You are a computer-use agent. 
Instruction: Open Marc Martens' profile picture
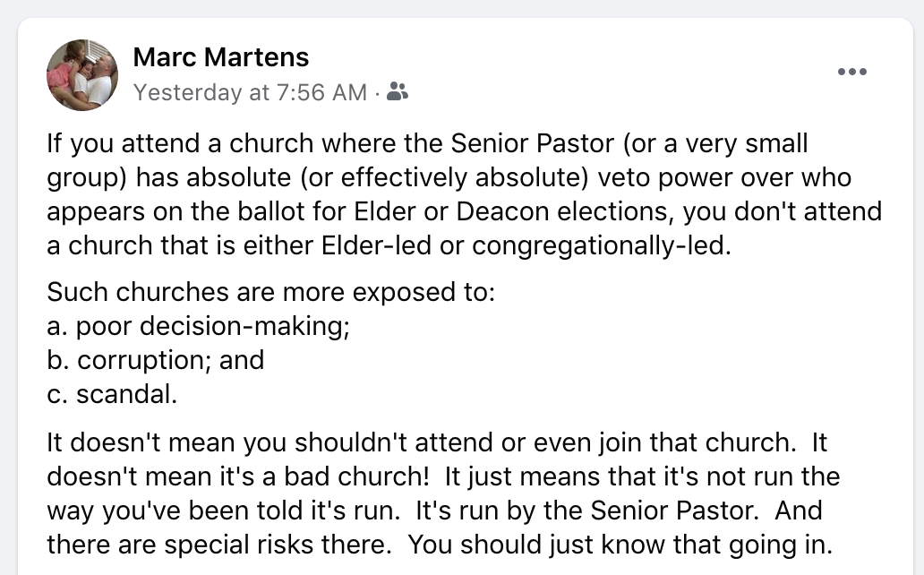(81, 75)
